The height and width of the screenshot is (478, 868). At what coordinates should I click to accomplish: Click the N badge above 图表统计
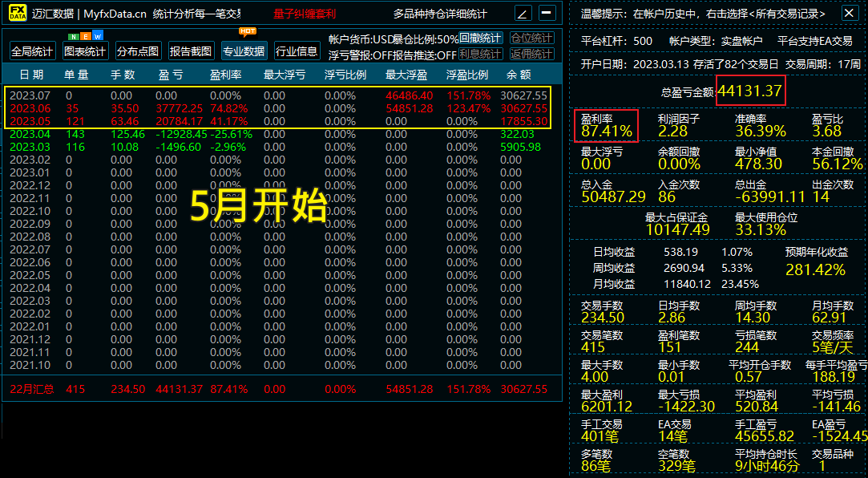tap(74, 36)
